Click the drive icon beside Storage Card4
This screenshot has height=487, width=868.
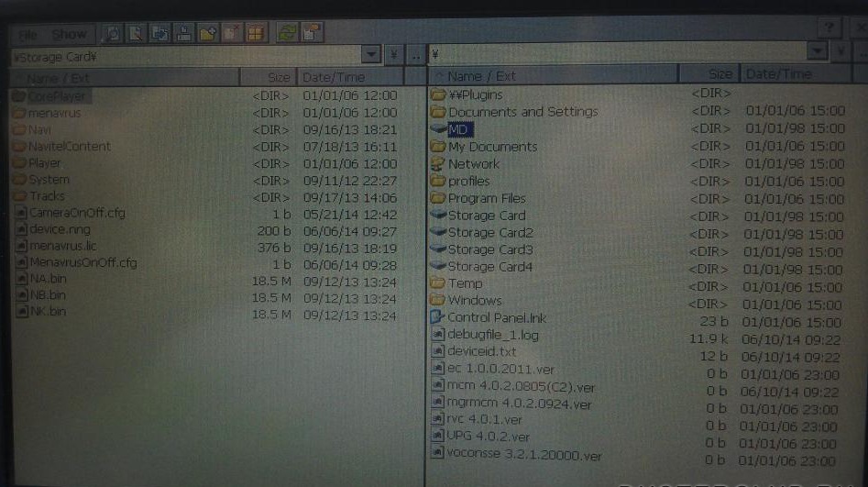438,266
